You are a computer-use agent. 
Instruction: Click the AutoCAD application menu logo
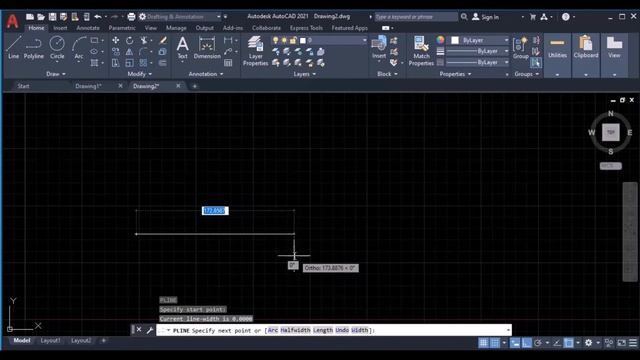[x=12, y=21]
